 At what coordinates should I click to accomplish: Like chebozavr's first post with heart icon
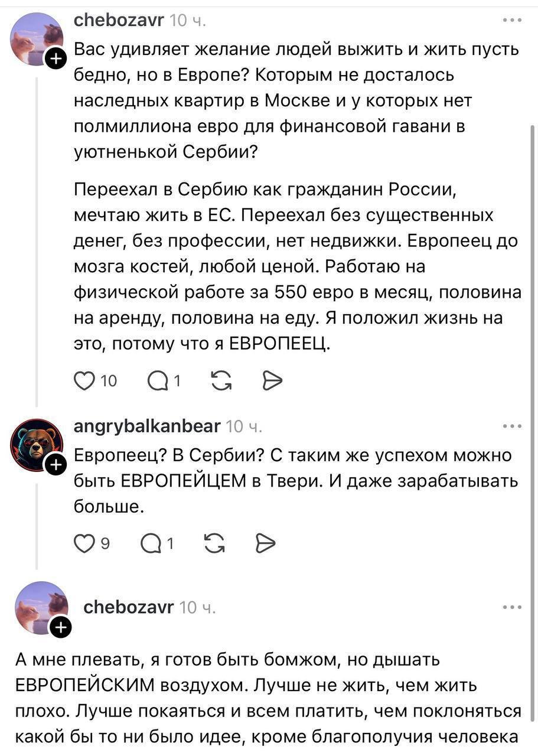pyautogui.click(x=85, y=382)
